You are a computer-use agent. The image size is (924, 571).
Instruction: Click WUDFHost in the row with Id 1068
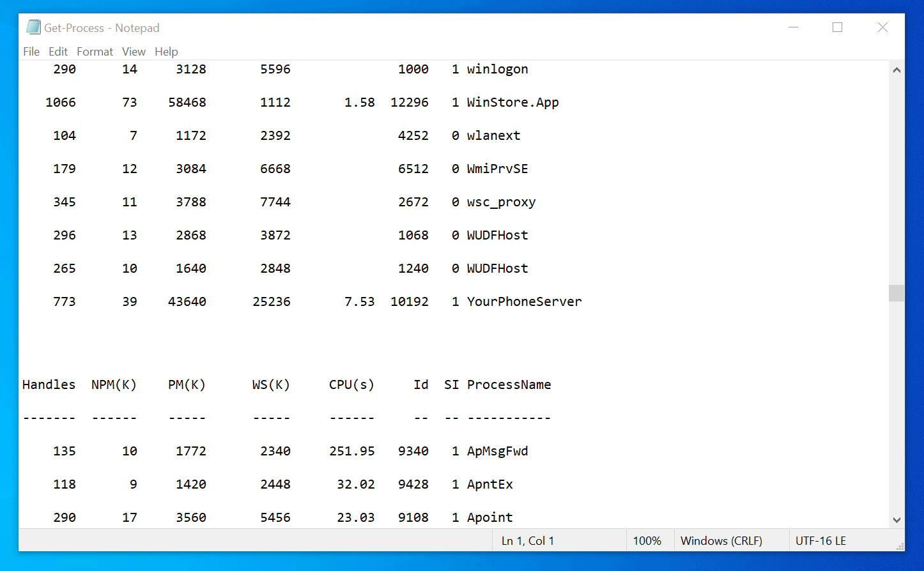498,235
